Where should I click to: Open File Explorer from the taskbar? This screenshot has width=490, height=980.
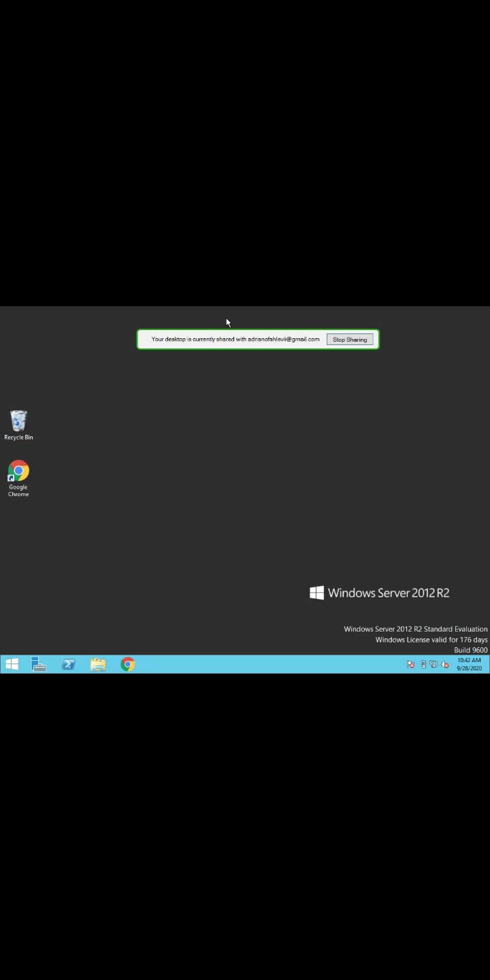click(98, 664)
